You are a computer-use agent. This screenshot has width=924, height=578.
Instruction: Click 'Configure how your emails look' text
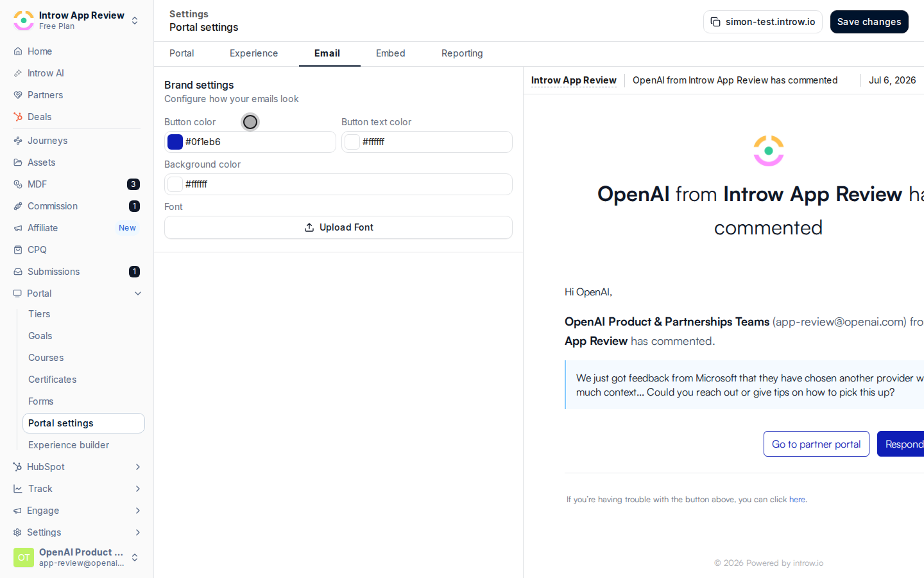click(x=232, y=99)
